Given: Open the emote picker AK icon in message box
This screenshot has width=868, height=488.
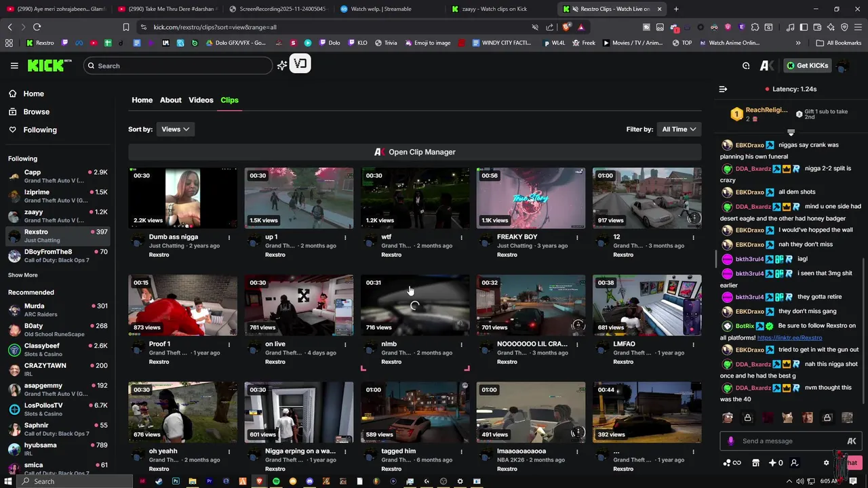Looking at the screenshot, I should [x=852, y=441].
